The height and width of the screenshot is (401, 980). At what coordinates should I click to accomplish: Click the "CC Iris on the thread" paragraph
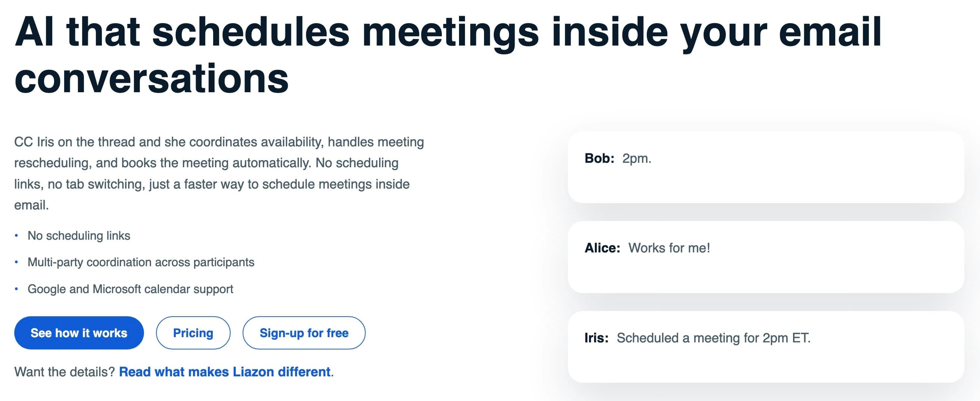[x=219, y=174]
